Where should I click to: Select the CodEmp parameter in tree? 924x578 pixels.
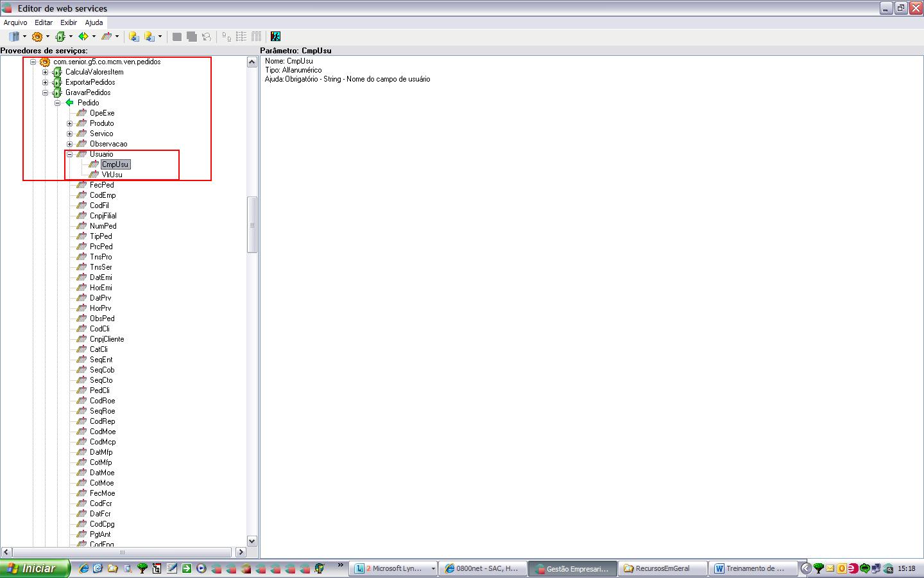pyautogui.click(x=103, y=195)
